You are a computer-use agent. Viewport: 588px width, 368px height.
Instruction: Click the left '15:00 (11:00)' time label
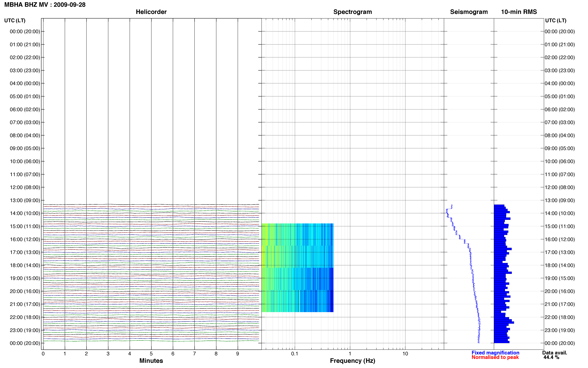[25, 226]
